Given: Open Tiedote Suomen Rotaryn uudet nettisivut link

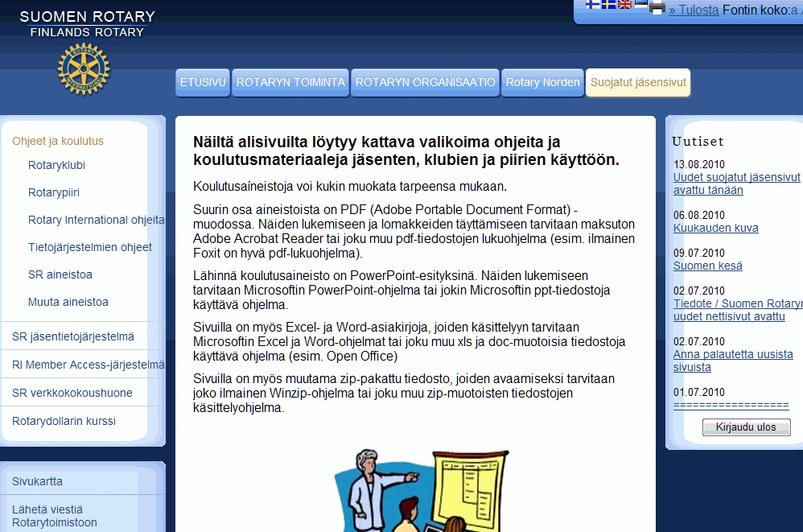Looking at the screenshot, I should (x=738, y=310).
